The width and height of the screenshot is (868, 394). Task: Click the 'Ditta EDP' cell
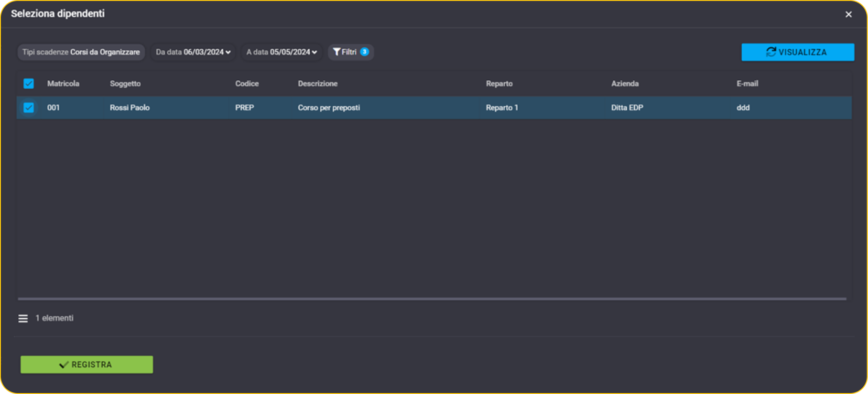[x=627, y=107]
